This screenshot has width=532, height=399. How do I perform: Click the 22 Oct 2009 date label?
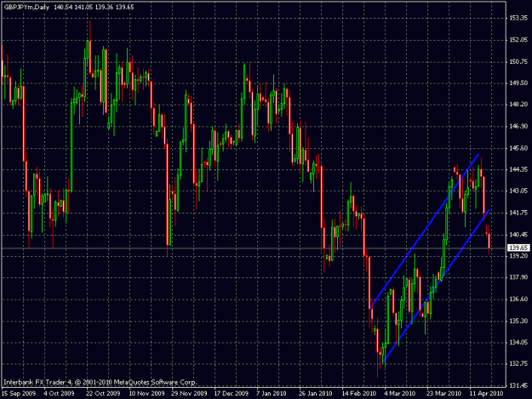tap(103, 394)
